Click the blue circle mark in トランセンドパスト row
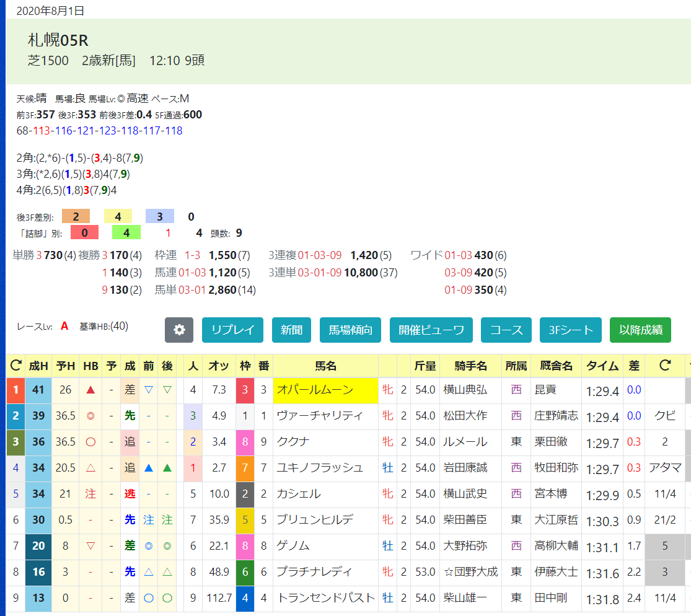Image resolution: width=691 pixels, height=616 pixels. pyautogui.click(x=149, y=598)
